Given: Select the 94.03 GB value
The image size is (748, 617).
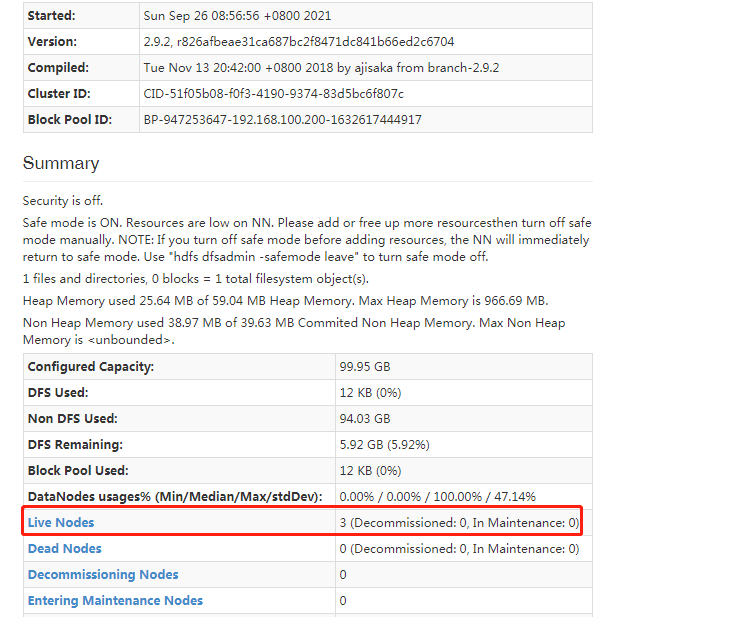Looking at the screenshot, I should 365,418.
